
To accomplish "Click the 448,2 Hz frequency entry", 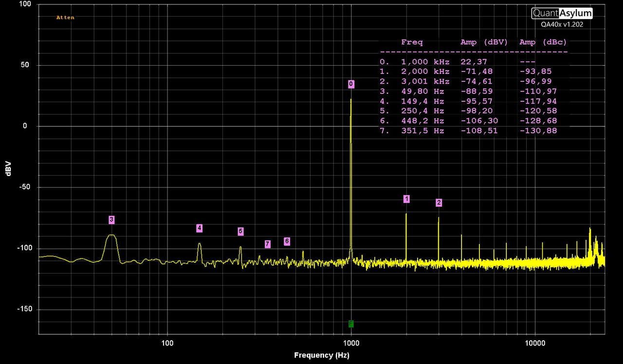I will tap(423, 121).
